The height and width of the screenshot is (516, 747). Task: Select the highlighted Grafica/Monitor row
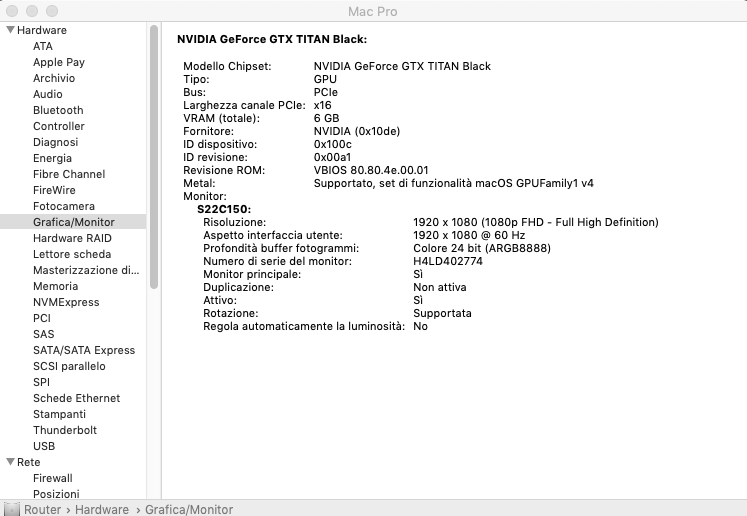pos(73,222)
